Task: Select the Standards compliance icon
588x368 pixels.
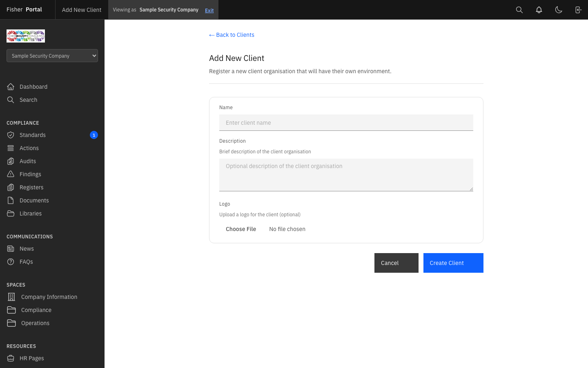Action: point(11,135)
